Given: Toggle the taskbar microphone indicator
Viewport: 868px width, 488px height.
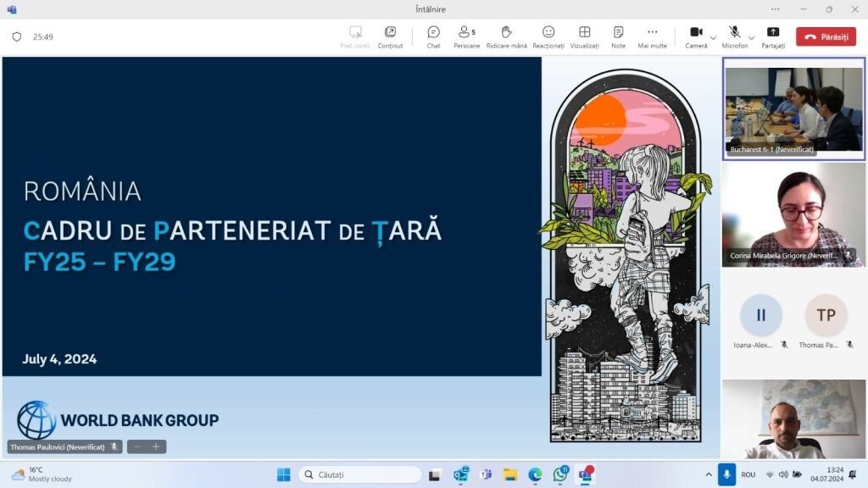Looking at the screenshot, I should click(726, 474).
